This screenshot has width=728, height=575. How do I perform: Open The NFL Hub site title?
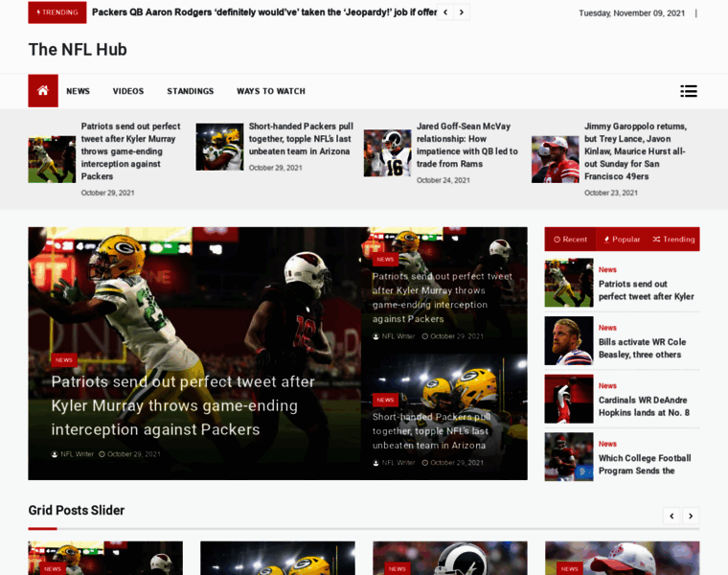78,50
